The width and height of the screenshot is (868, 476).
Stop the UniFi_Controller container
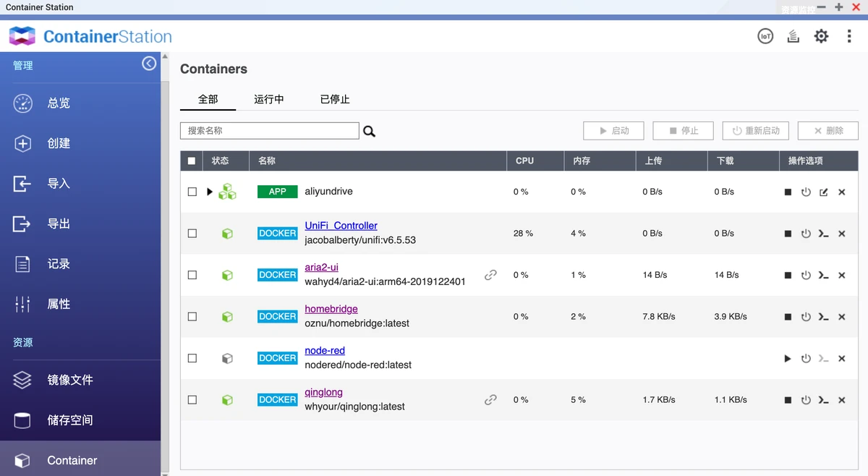click(788, 234)
